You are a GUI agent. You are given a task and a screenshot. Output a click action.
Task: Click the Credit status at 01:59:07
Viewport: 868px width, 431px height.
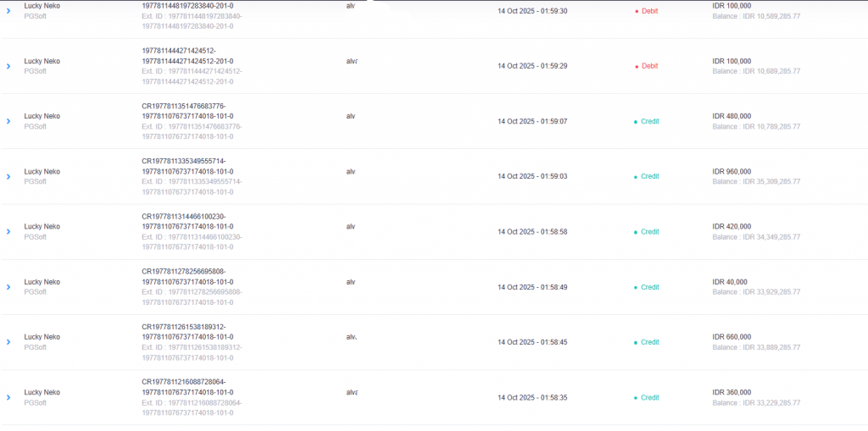pos(649,121)
